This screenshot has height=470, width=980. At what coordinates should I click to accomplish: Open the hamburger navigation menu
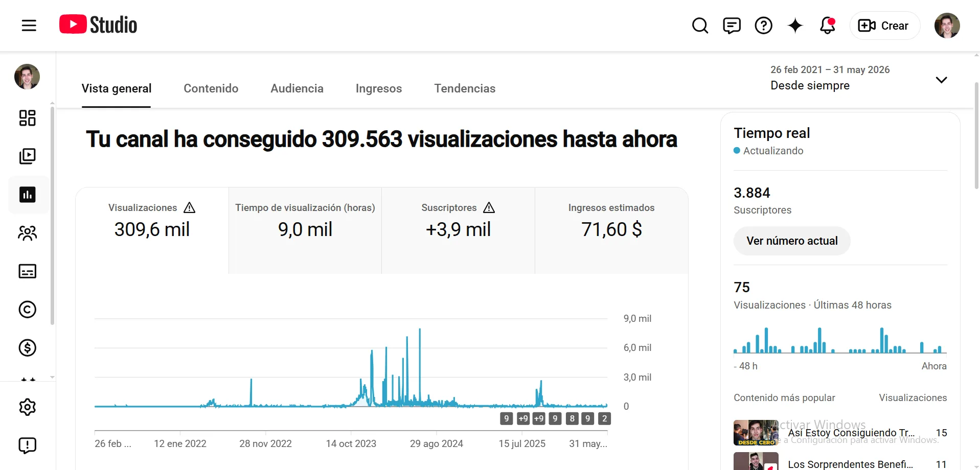(29, 26)
